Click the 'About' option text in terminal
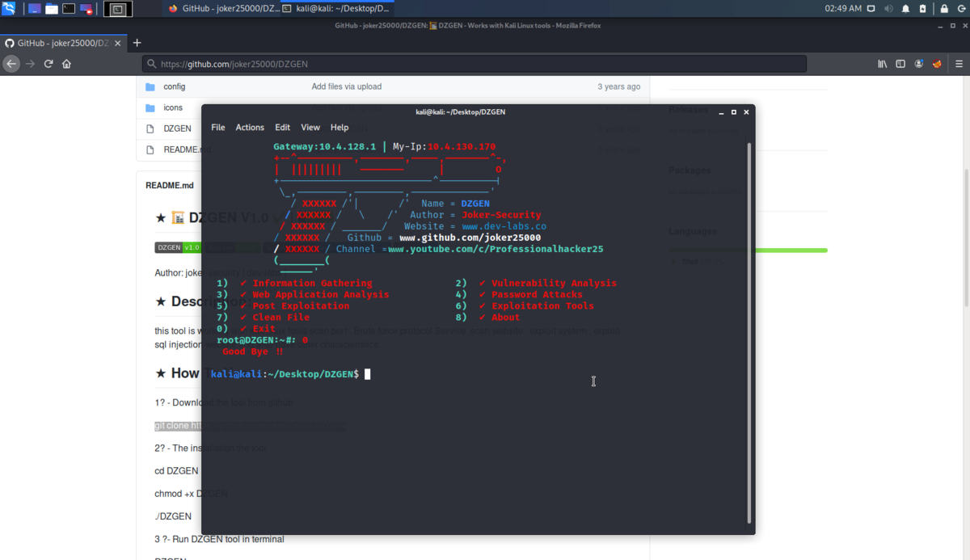 click(506, 318)
